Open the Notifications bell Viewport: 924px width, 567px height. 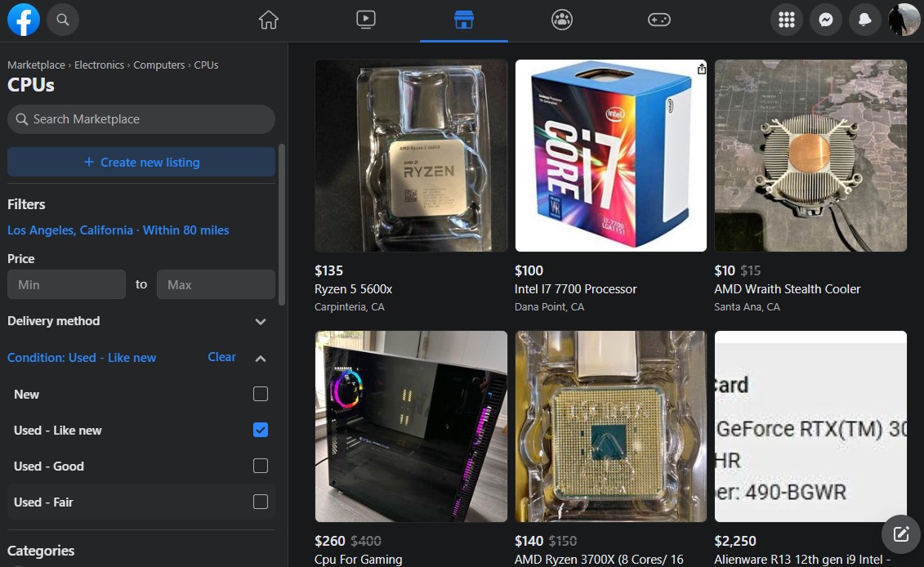(864, 20)
